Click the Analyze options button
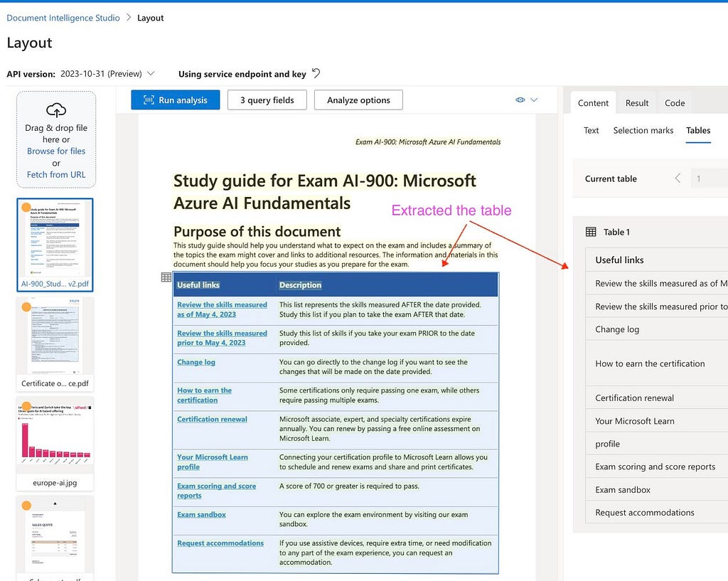Image resolution: width=728 pixels, height=581 pixels. click(358, 100)
